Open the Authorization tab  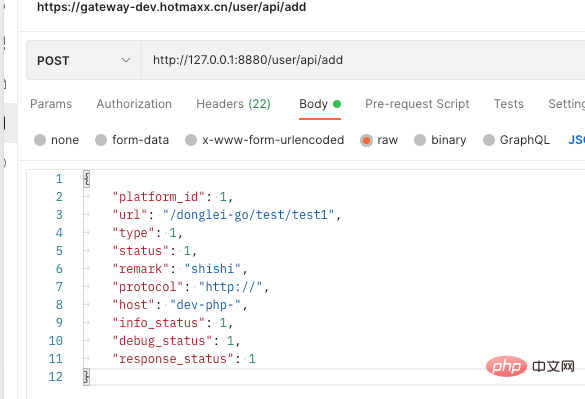(134, 104)
